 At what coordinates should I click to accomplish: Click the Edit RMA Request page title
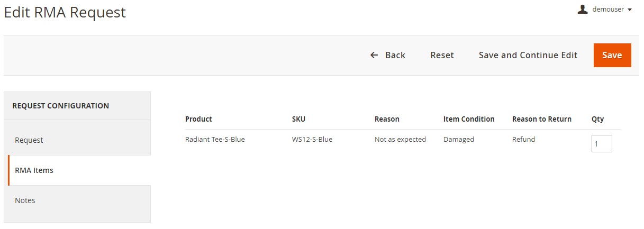[x=65, y=13]
